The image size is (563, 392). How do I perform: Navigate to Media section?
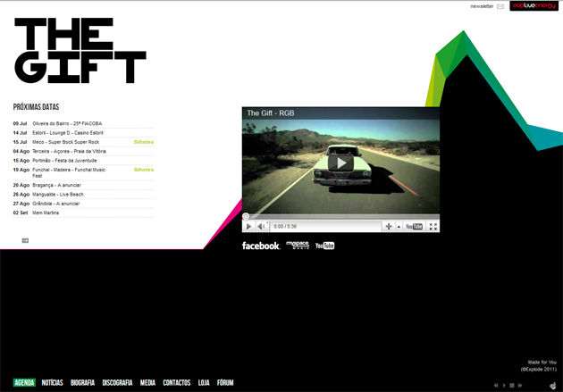[147, 383]
